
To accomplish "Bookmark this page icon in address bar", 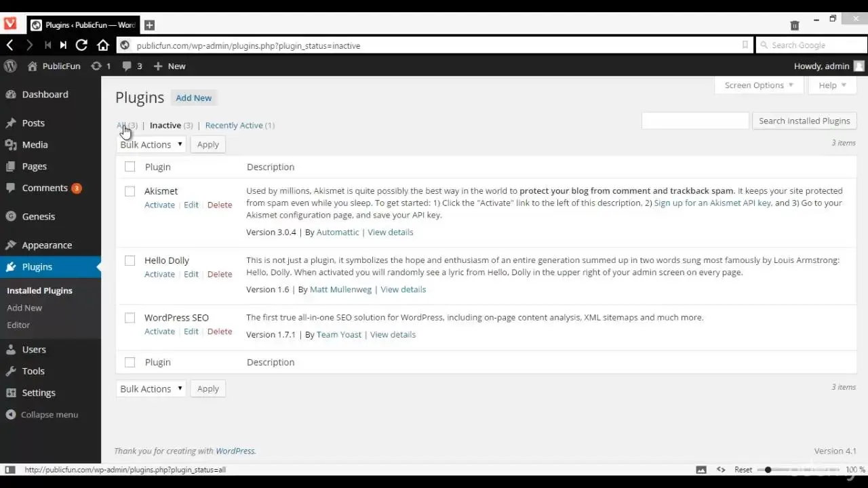I will 745,45.
